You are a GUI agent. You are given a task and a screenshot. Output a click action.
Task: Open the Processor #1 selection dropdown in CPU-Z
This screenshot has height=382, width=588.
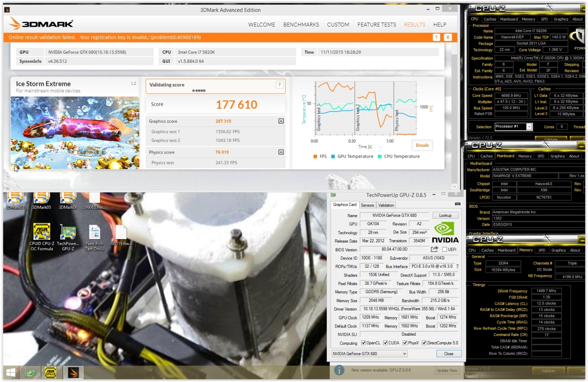[x=514, y=127]
